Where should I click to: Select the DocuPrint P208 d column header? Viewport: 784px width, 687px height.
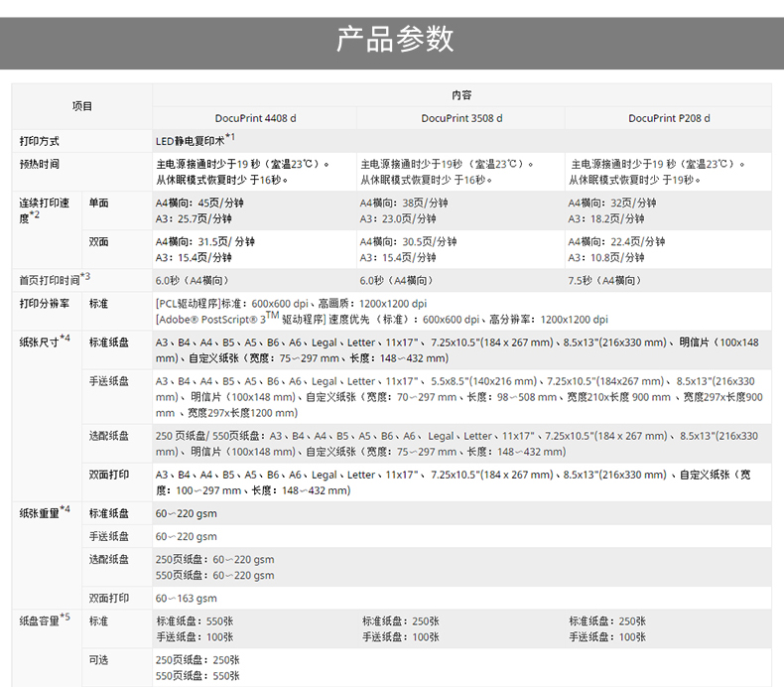[x=668, y=118]
